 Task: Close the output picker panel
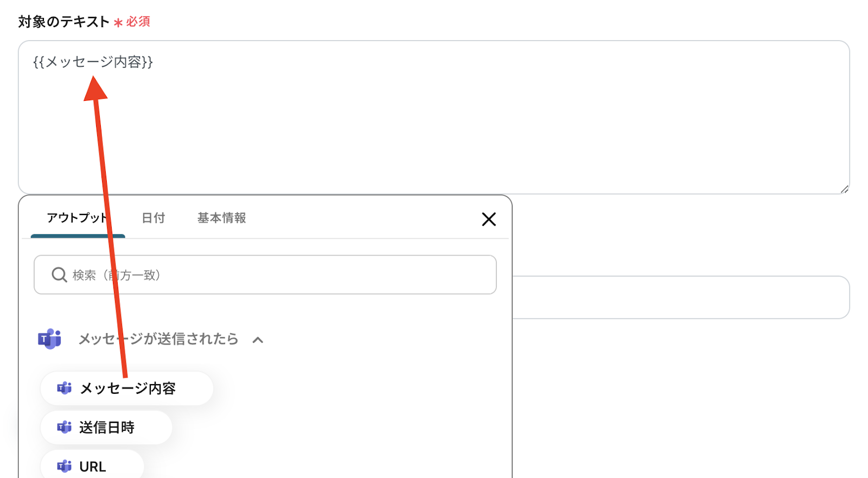(x=489, y=219)
